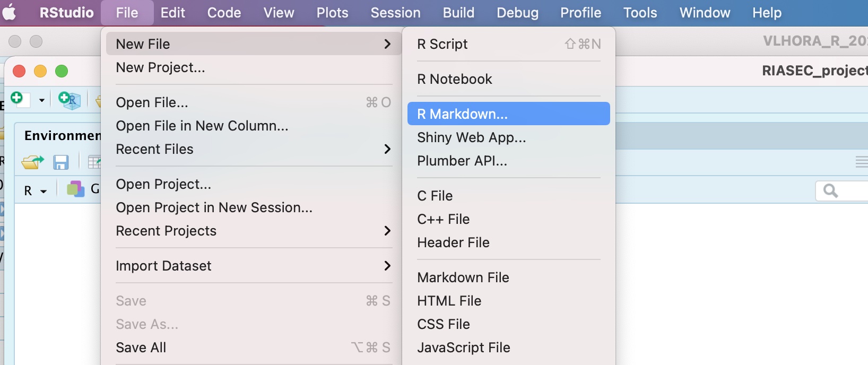The image size is (868, 365).
Task: Open the Tools menu
Action: 640,12
